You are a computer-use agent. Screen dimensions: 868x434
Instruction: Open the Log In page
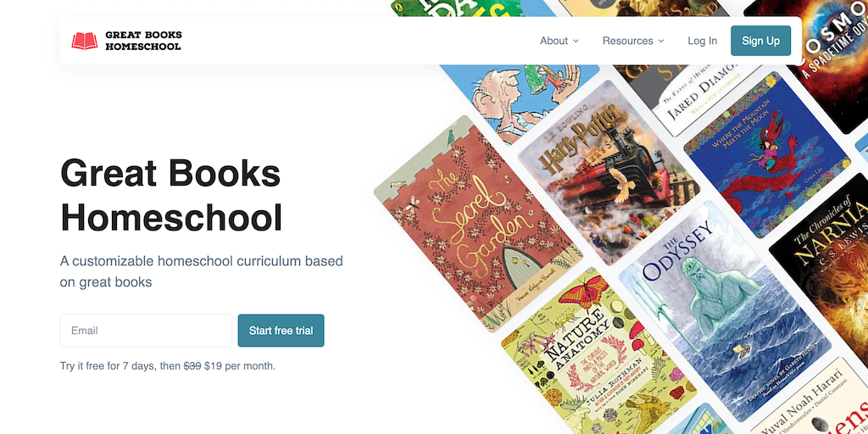tap(703, 41)
